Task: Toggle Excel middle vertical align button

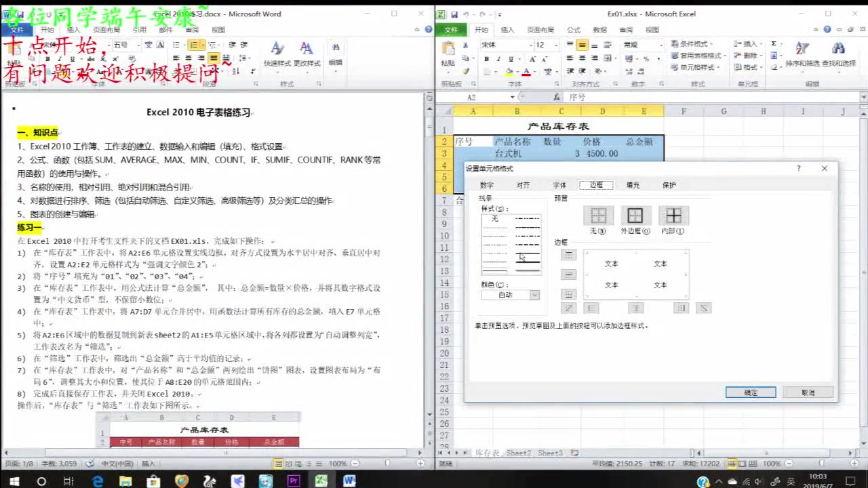Action: coord(582,45)
